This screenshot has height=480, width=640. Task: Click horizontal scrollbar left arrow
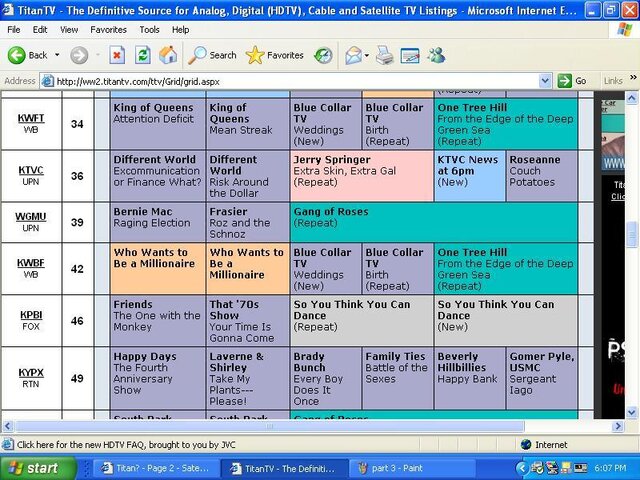tap(8, 427)
